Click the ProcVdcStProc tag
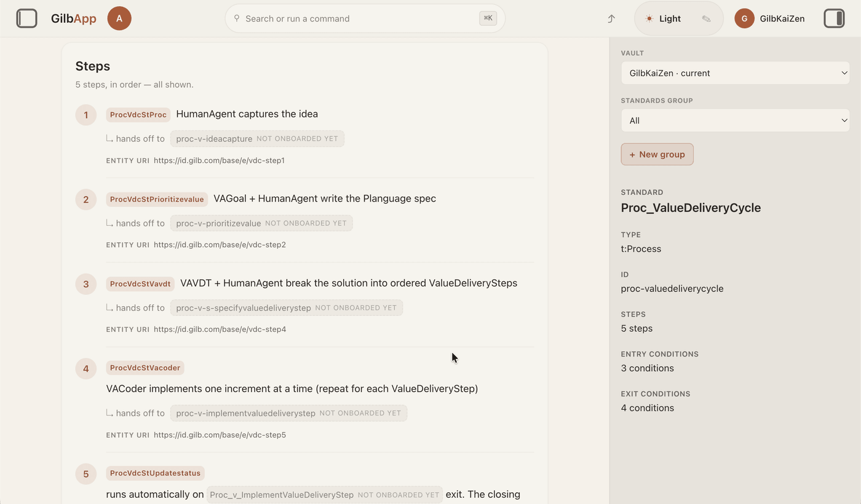The height and width of the screenshot is (504, 861). (138, 114)
